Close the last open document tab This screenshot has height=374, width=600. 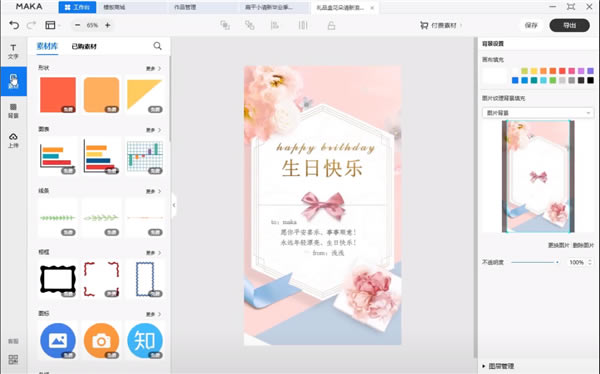point(372,8)
